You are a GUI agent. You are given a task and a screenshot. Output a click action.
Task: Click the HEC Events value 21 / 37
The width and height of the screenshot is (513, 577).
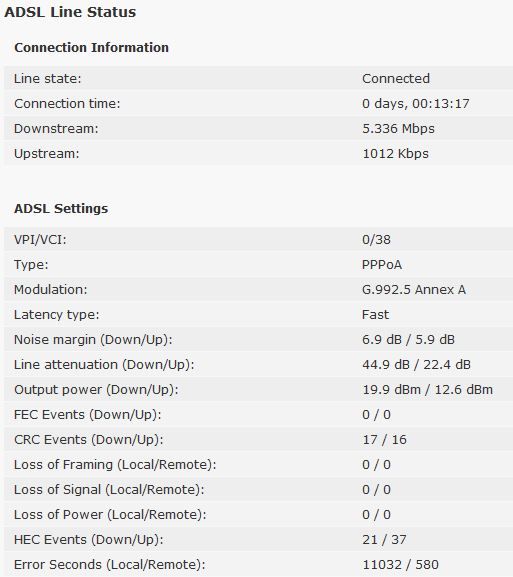(385, 540)
